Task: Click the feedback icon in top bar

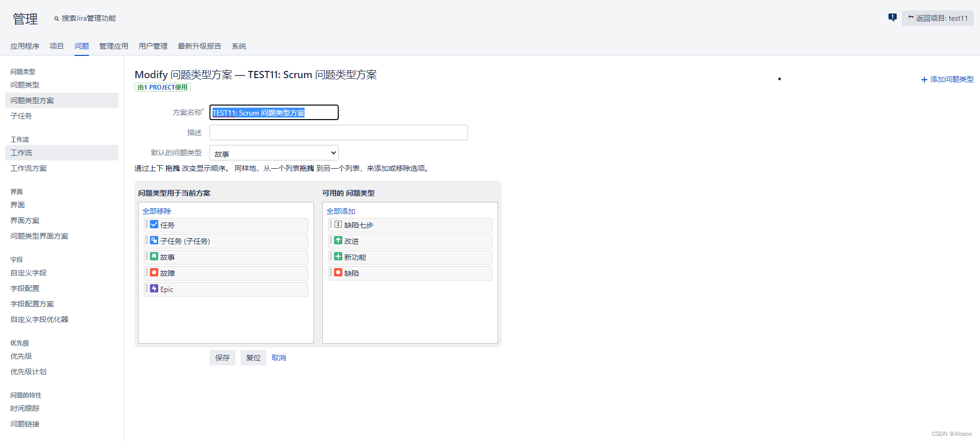Action: coord(892,18)
